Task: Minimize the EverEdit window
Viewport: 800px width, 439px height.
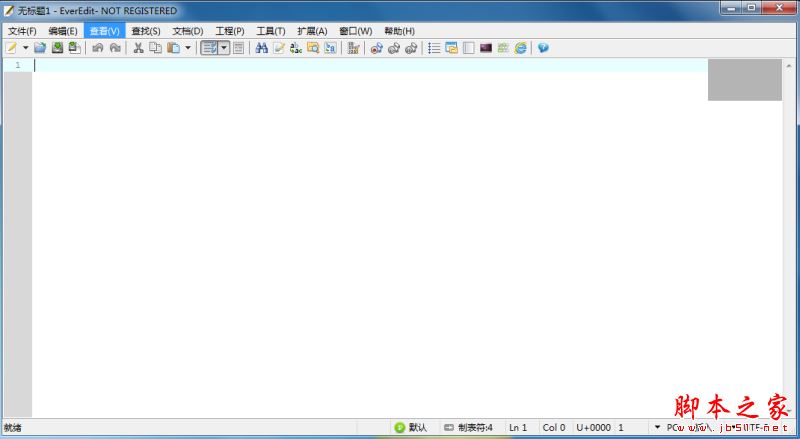Action: tap(731, 8)
